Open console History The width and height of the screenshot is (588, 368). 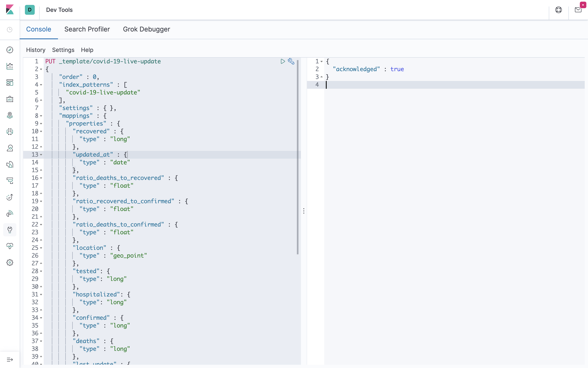[x=36, y=50]
